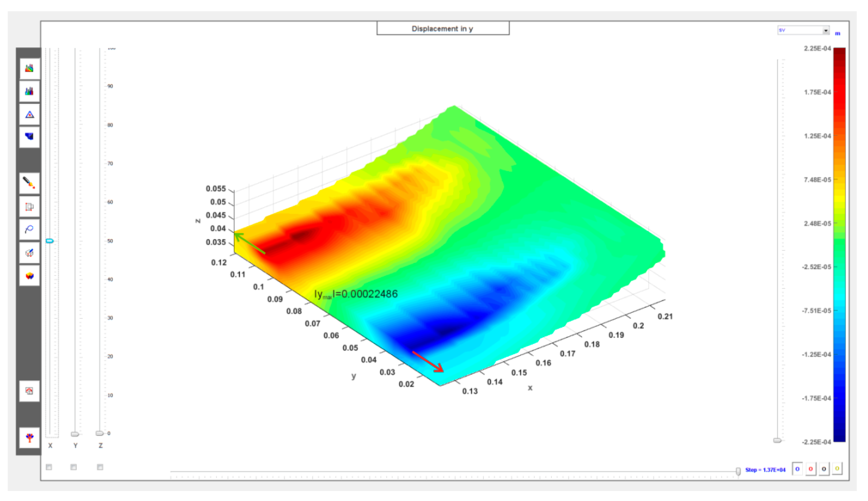Click the blue solid geometry icon
The height and width of the screenshot is (501, 868).
coord(29,137)
